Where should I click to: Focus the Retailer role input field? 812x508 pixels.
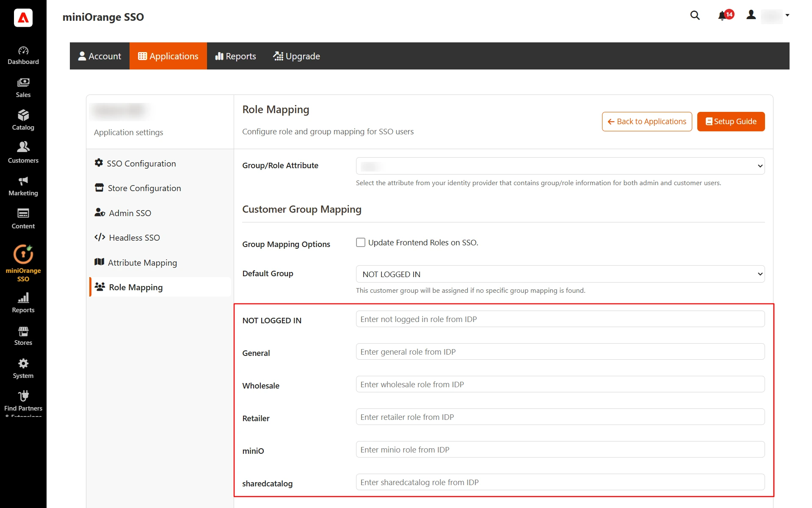click(x=560, y=417)
